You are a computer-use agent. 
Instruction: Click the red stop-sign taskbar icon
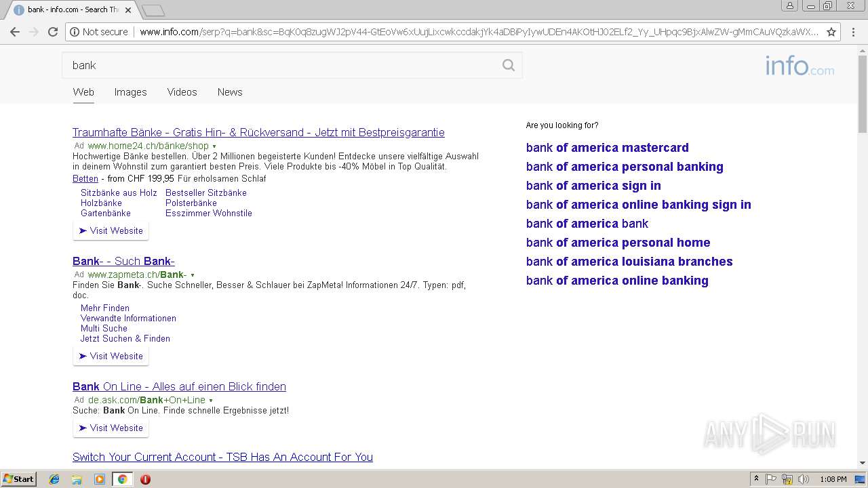coord(145,479)
